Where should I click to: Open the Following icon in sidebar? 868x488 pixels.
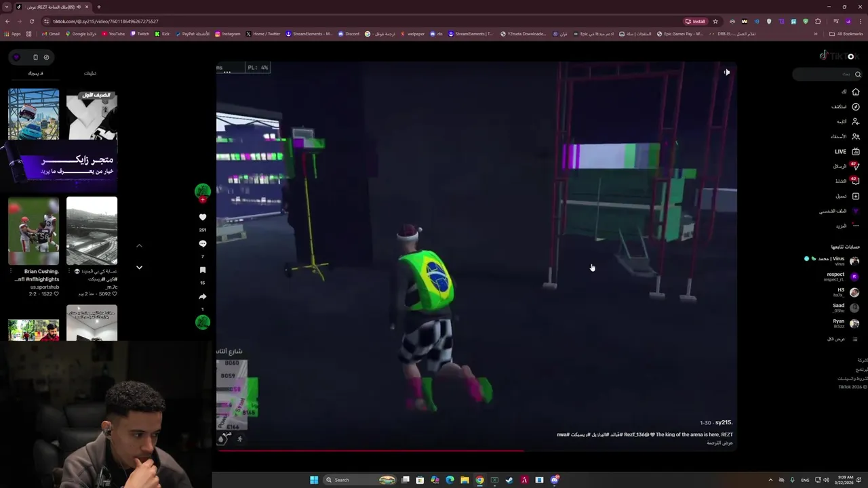point(856,121)
